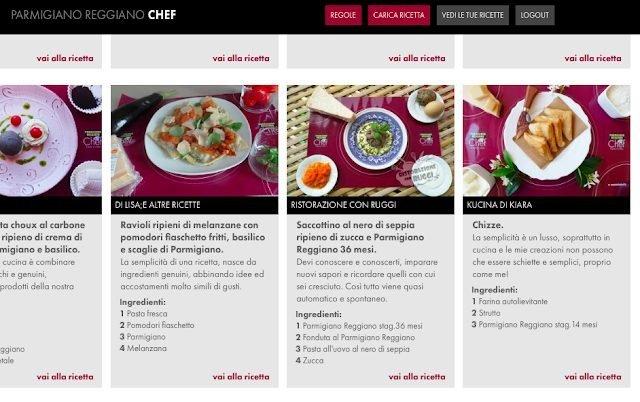Open VEDI LE TUE RICETTE
This screenshot has height=402, width=640.
pos(472,15)
